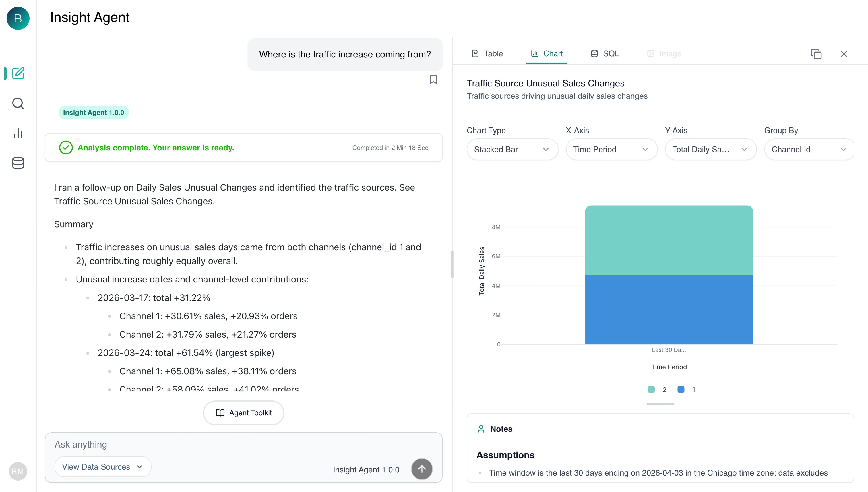Click the B logo avatar

[x=18, y=18]
